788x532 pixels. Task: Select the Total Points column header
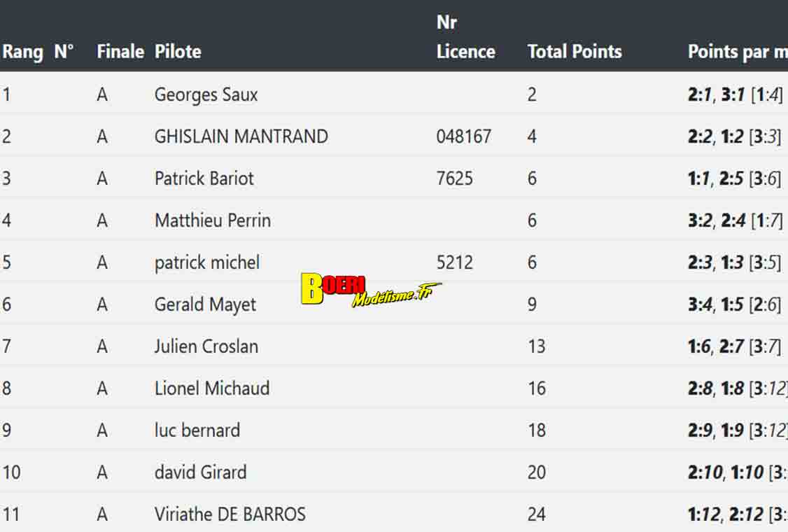coord(575,51)
